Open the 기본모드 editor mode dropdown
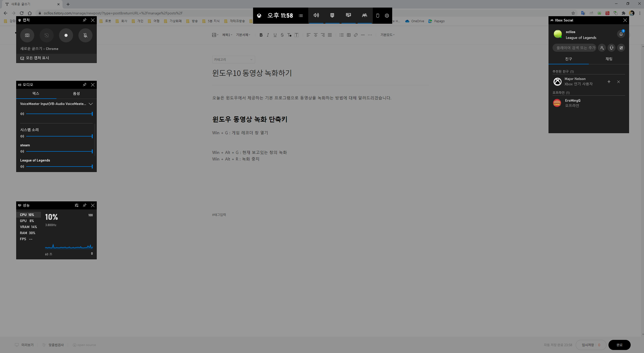This screenshot has height=353, width=644. (387, 35)
